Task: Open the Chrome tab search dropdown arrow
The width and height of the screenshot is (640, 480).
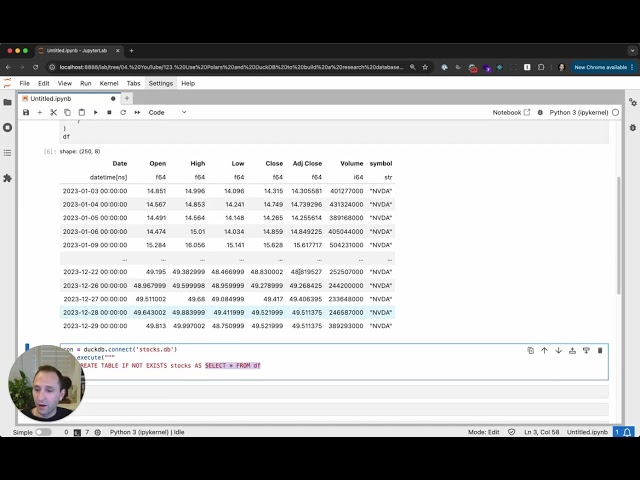Action: (x=632, y=51)
